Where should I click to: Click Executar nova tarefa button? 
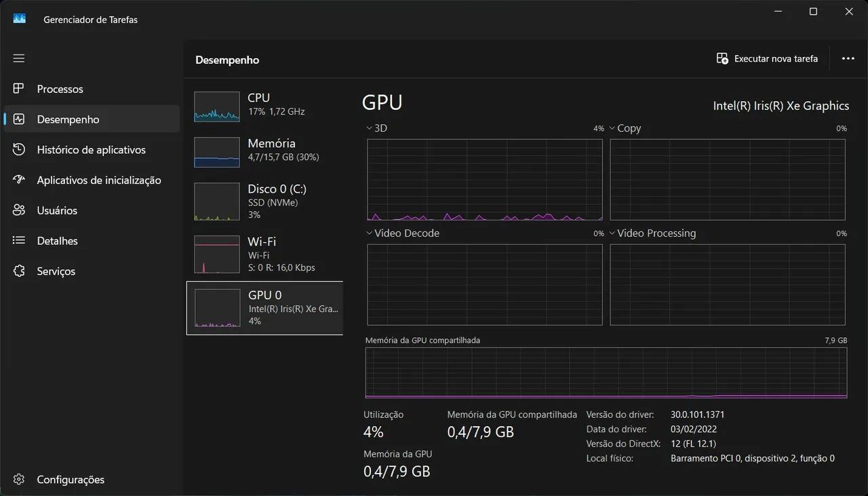[x=768, y=59]
